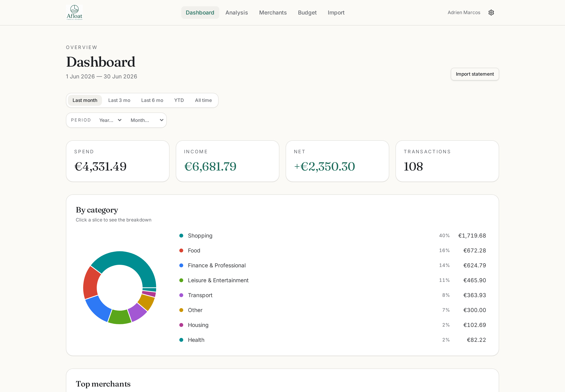
Task: Select the Transport category label
Action: (x=200, y=295)
